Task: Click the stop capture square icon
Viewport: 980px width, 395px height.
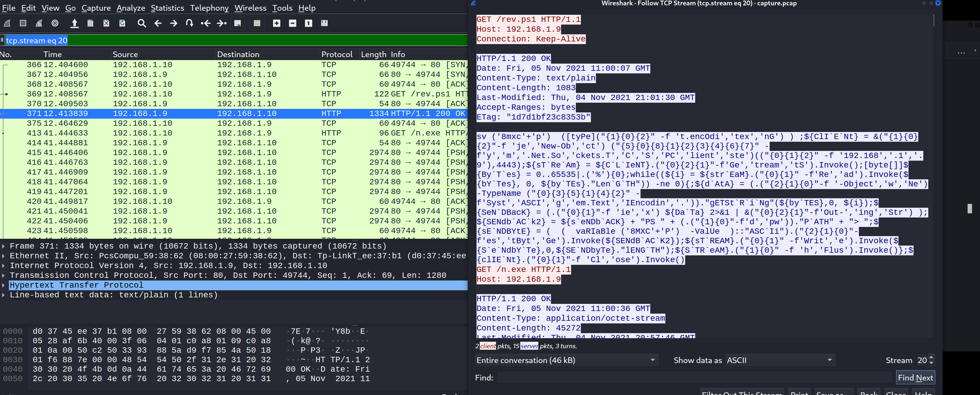Action: click(23, 23)
